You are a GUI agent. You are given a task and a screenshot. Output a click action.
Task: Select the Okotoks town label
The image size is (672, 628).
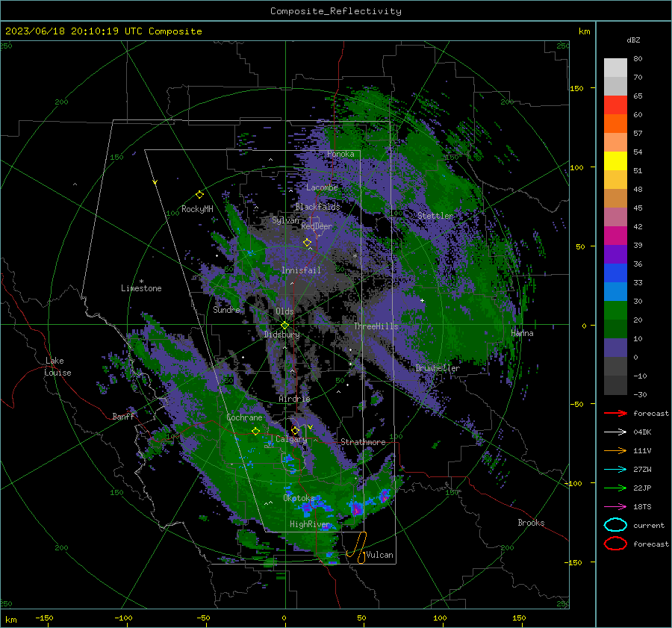(x=299, y=498)
